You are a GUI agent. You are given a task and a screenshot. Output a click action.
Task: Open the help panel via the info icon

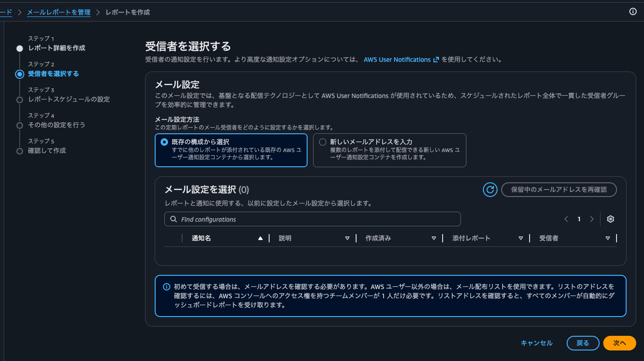[x=633, y=12]
